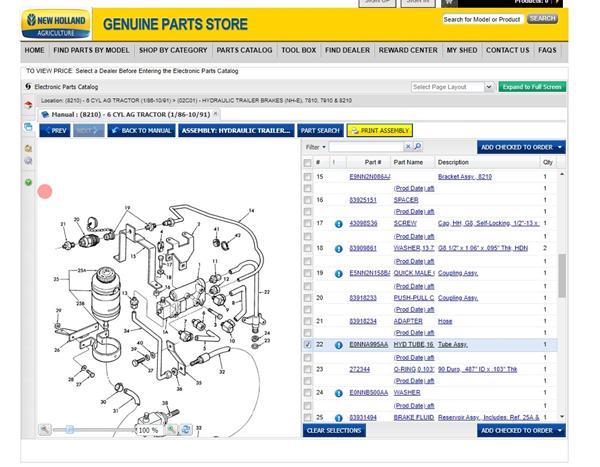Open TOOL BOX menu
Viewport: 600px width, 467px height.
pos(299,50)
